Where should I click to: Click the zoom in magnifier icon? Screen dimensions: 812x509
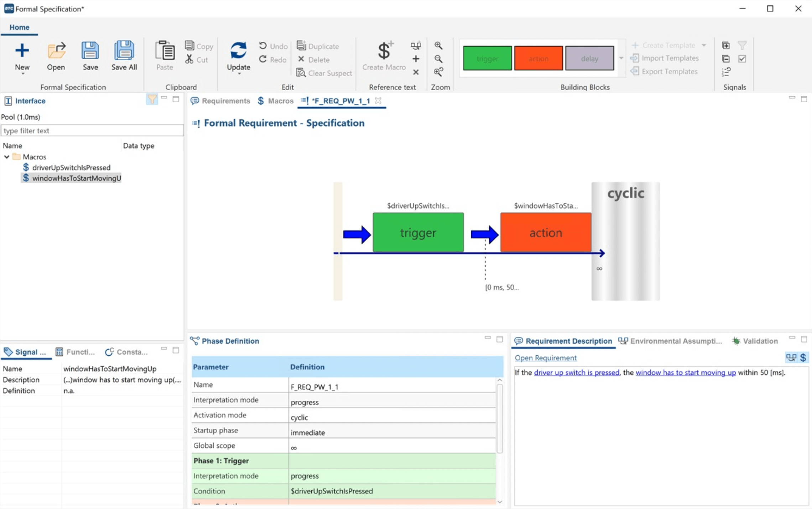pos(438,45)
